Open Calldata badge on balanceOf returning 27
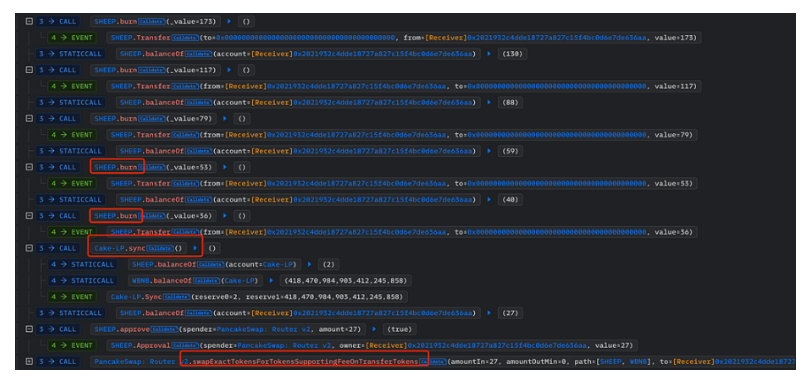The image size is (809, 382). (198, 313)
